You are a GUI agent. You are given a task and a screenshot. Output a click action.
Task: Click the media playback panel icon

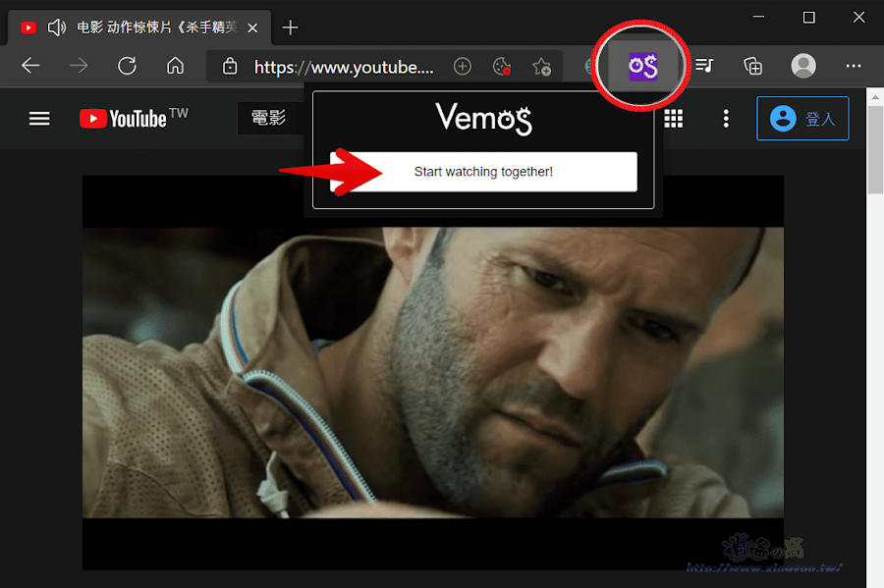703,66
